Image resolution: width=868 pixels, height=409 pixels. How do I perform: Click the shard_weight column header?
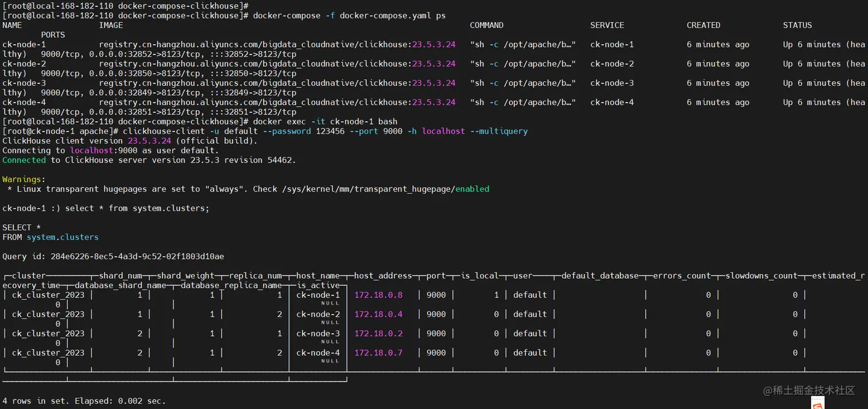[185, 276]
